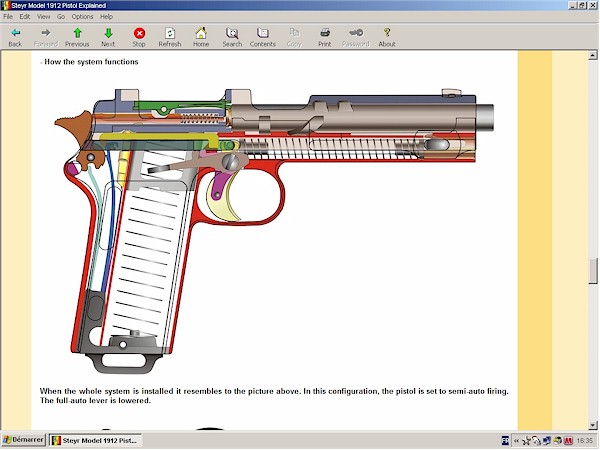600x450 pixels.
Task: Go to the Previous page
Action: pos(77,37)
